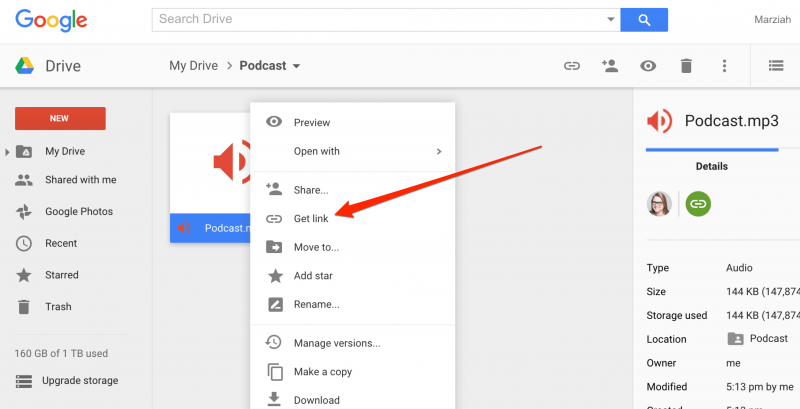This screenshot has width=800, height=409.
Task: Switch to list view layout
Action: pos(776,66)
